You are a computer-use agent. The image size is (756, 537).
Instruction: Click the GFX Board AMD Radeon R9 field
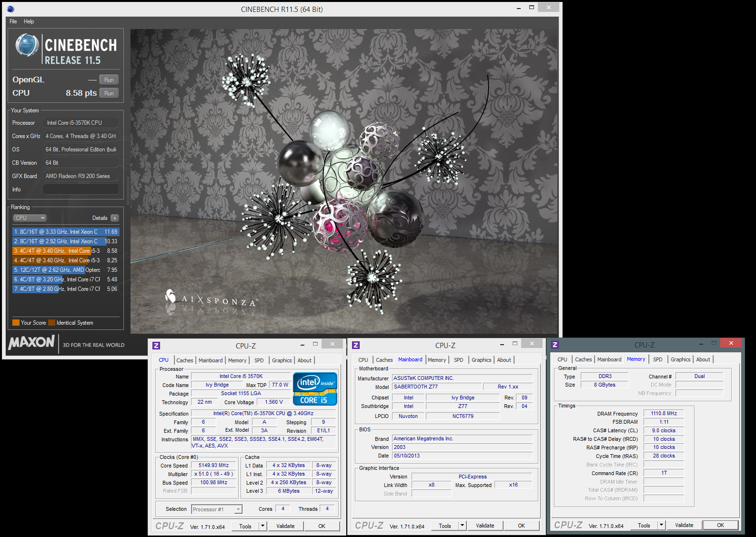[x=81, y=176]
